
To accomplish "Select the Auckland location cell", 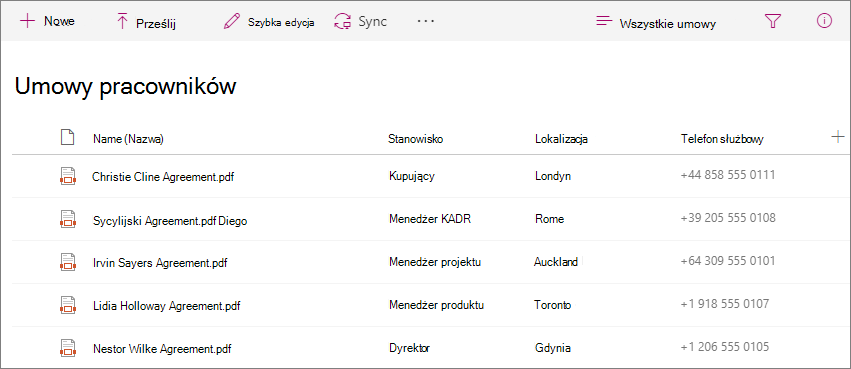I will [x=556, y=262].
